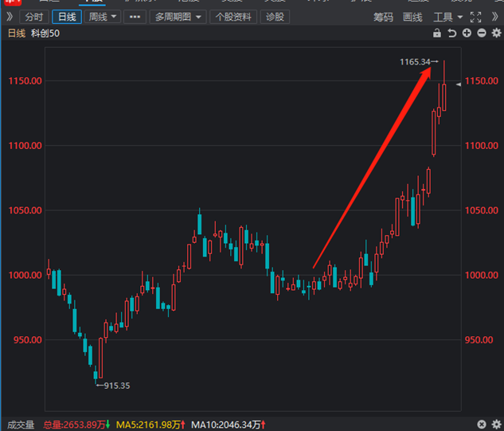Open chart settings gear in header row

tap(494, 33)
